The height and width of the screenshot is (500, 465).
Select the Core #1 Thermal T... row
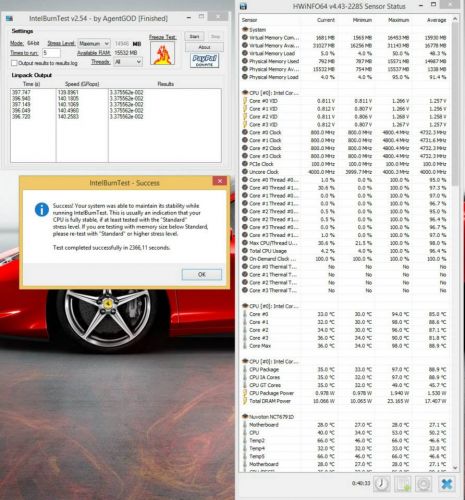point(345,275)
